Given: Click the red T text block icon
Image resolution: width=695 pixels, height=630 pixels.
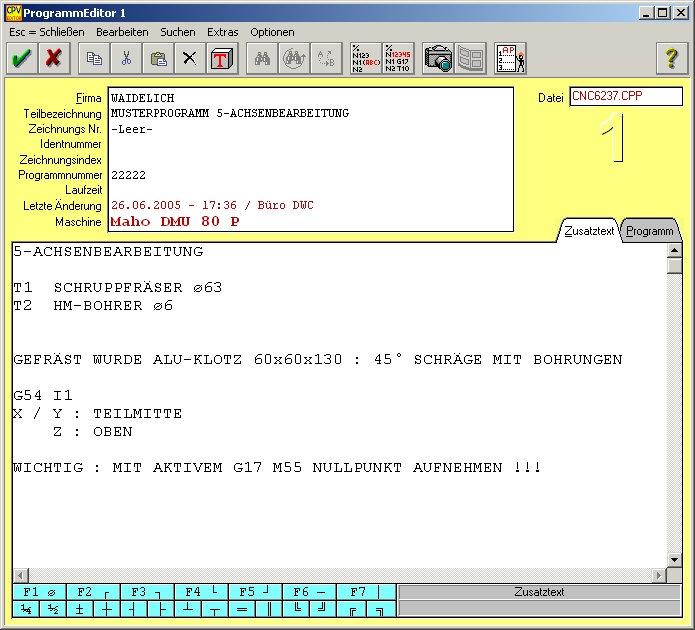Looking at the screenshot, I should [220, 59].
